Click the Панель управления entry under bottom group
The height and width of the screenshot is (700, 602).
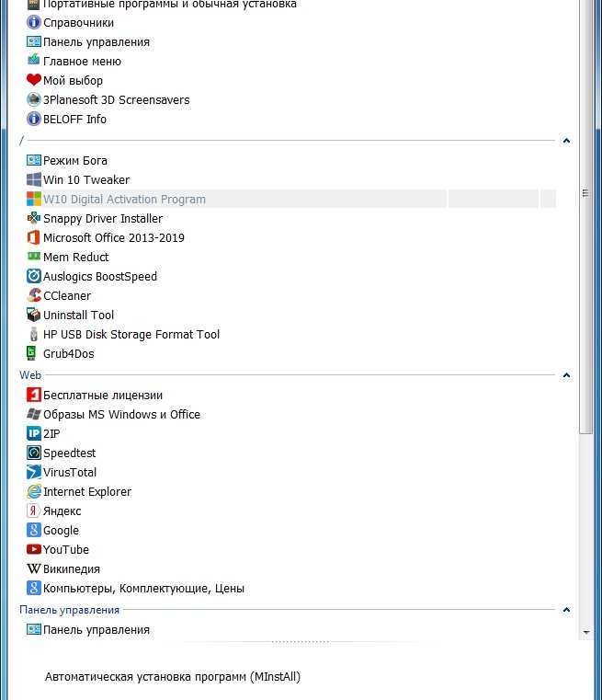(97, 630)
